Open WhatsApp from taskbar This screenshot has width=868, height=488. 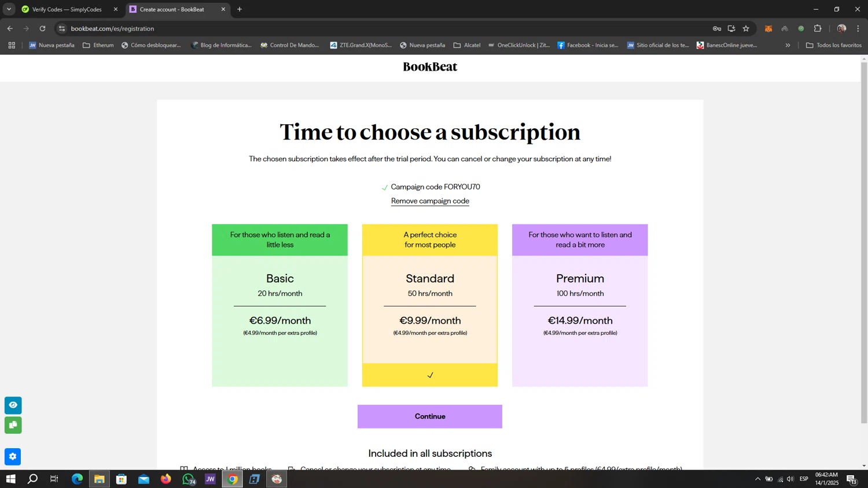188,479
